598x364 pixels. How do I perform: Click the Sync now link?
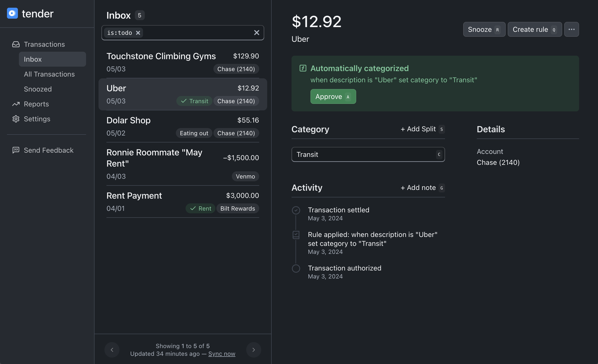[x=222, y=354]
